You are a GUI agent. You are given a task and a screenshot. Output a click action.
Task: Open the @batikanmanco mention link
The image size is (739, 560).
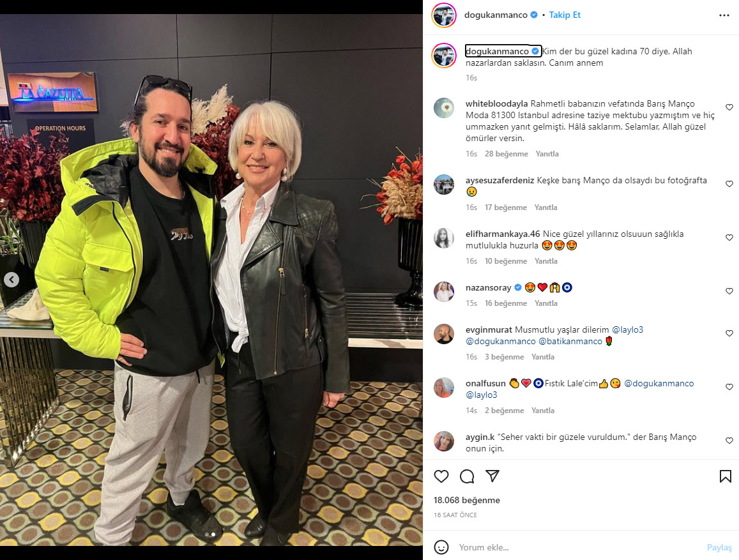coord(570,341)
